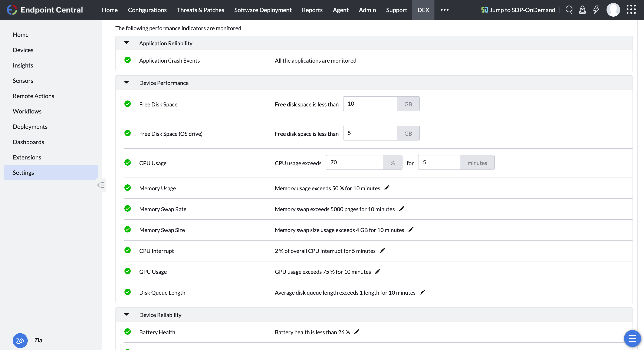
Task: Open the three-dot more menu in navbar
Action: [444, 10]
